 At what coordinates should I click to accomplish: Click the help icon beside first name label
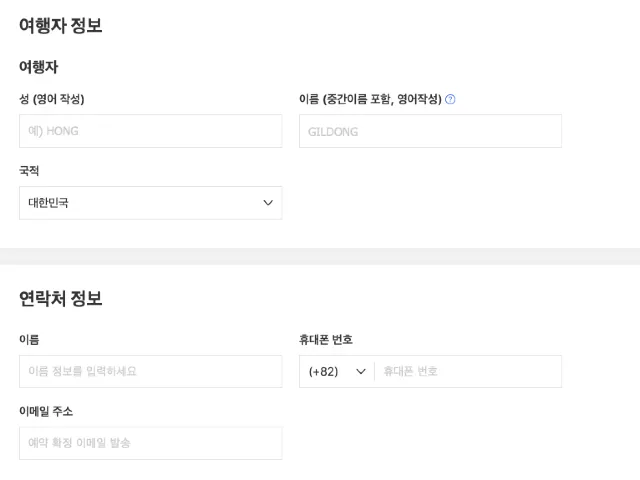coord(450,99)
